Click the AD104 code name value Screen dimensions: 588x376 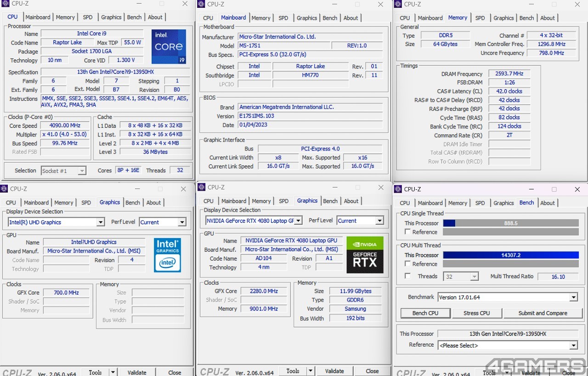point(263,258)
